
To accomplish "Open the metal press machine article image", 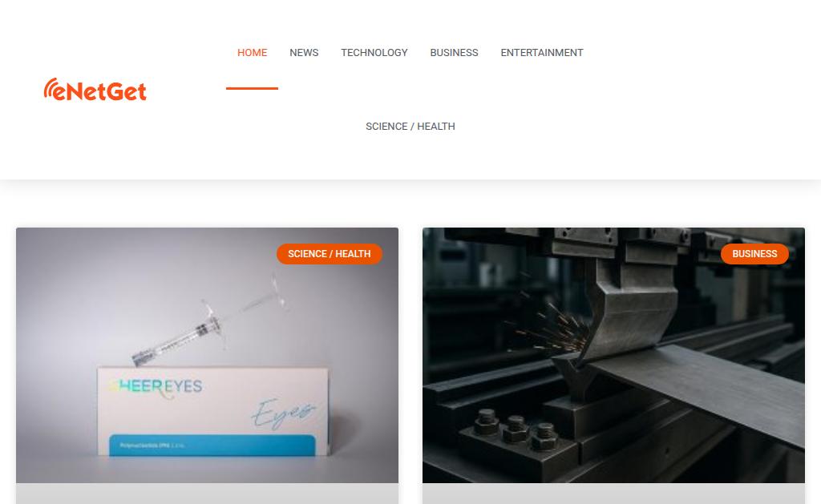I will [x=613, y=355].
